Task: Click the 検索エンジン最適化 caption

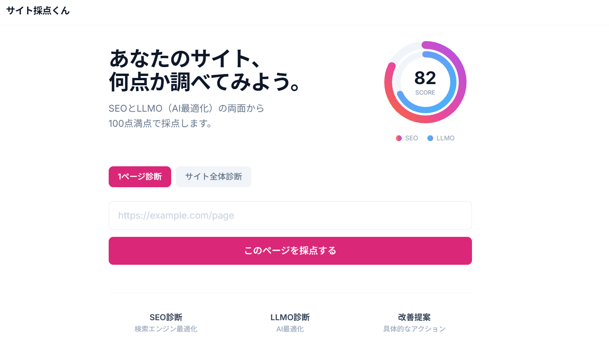Action: pos(166,329)
